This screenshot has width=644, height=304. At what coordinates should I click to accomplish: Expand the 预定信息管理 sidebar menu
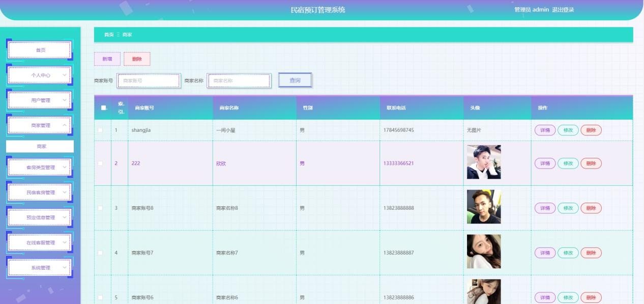(x=40, y=217)
